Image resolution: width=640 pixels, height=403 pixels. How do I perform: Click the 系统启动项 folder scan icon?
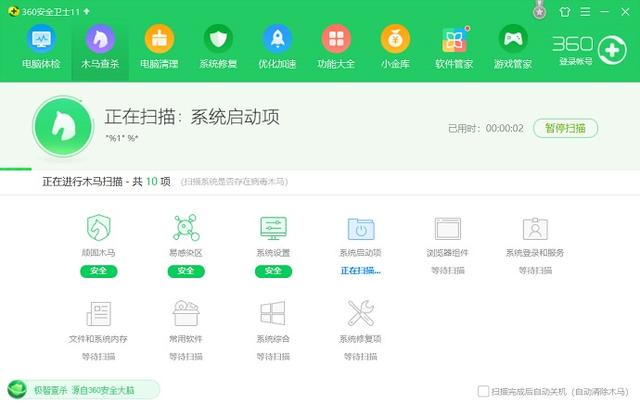pos(361,229)
